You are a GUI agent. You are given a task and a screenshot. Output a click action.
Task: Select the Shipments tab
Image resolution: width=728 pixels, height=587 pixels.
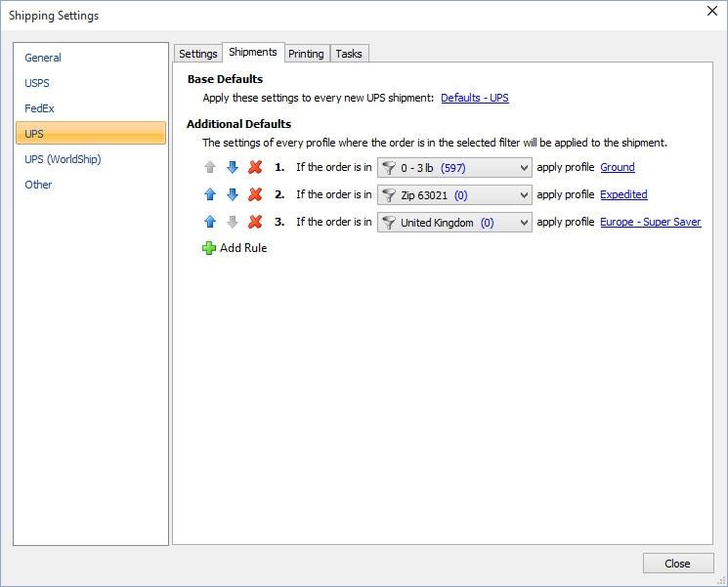253,52
